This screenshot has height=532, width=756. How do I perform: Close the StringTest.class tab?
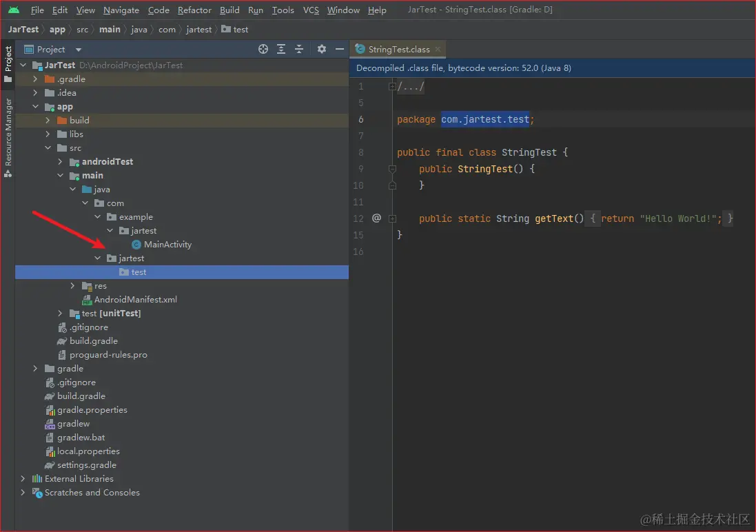(x=438, y=50)
